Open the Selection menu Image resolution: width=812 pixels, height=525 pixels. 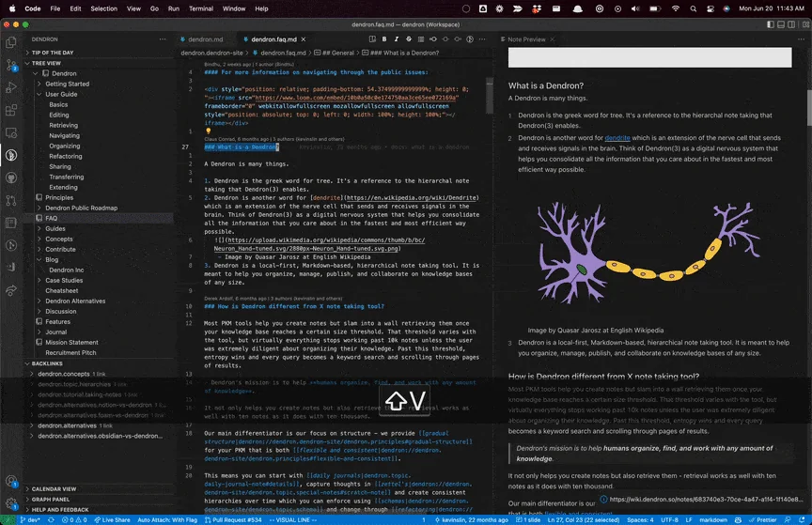coord(103,8)
